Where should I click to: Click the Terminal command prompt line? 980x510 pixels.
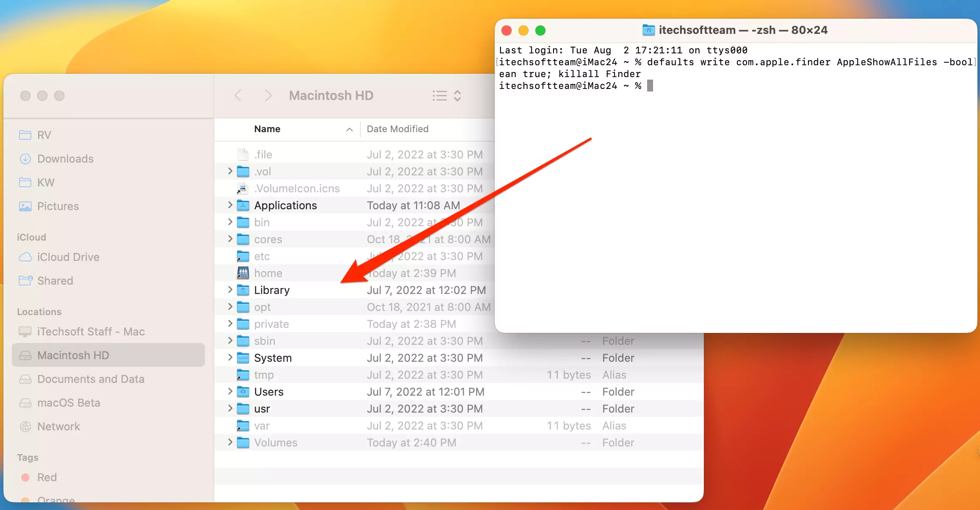(576, 86)
